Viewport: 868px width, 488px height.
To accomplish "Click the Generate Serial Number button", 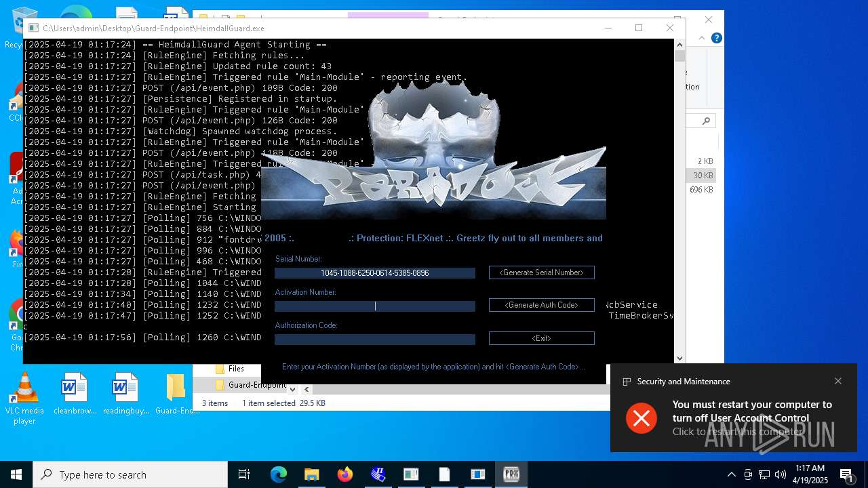I will (541, 272).
